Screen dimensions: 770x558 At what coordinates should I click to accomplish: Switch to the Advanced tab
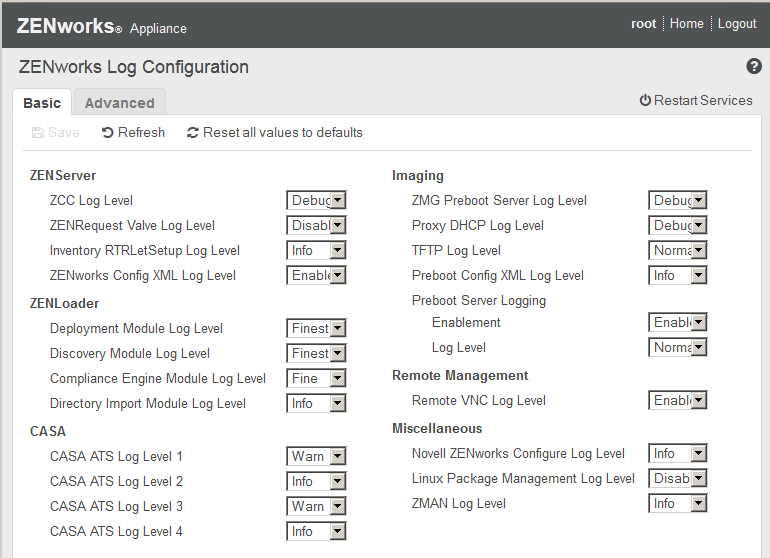pyautogui.click(x=120, y=103)
